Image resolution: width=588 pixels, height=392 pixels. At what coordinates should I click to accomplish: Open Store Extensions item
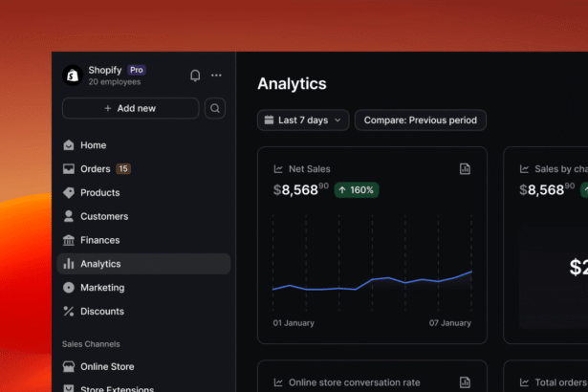(143, 388)
